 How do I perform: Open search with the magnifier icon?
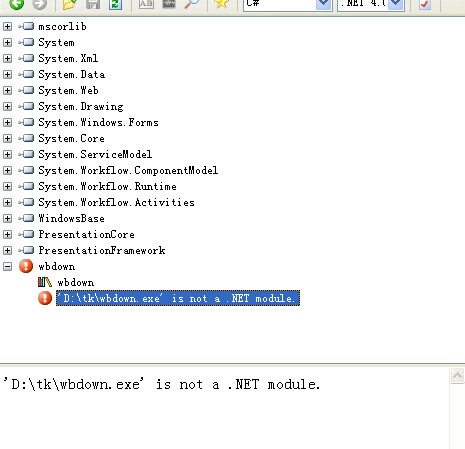pos(191,4)
